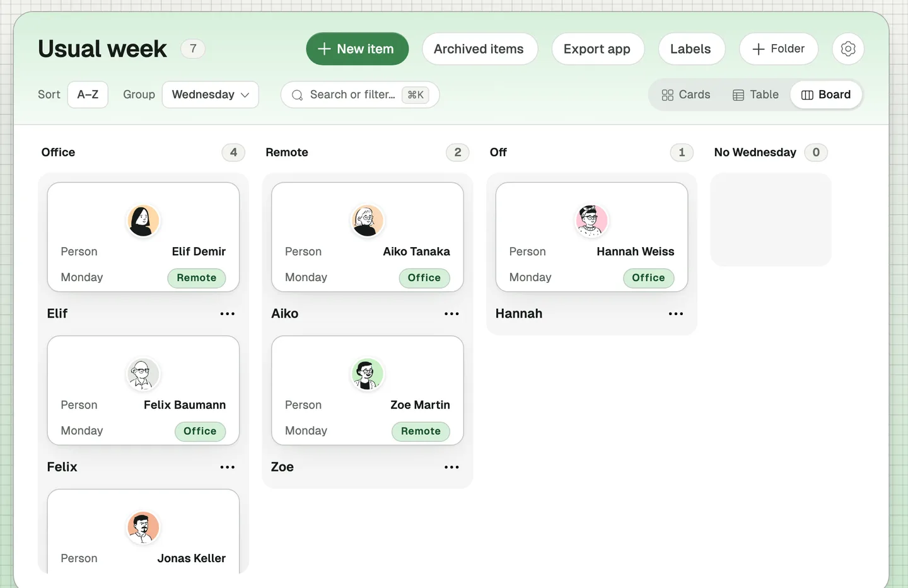This screenshot has width=908, height=588.
Task: Create a New item
Action: point(358,49)
